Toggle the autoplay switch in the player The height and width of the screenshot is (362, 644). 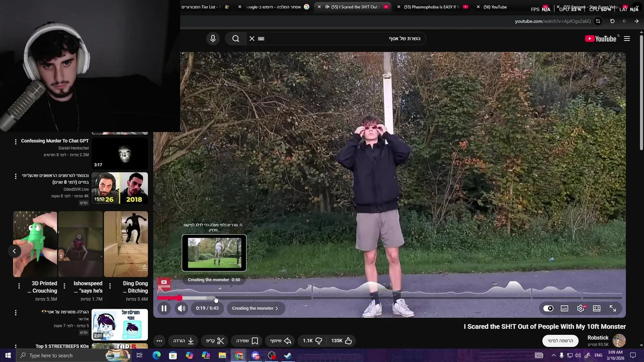(x=548, y=308)
